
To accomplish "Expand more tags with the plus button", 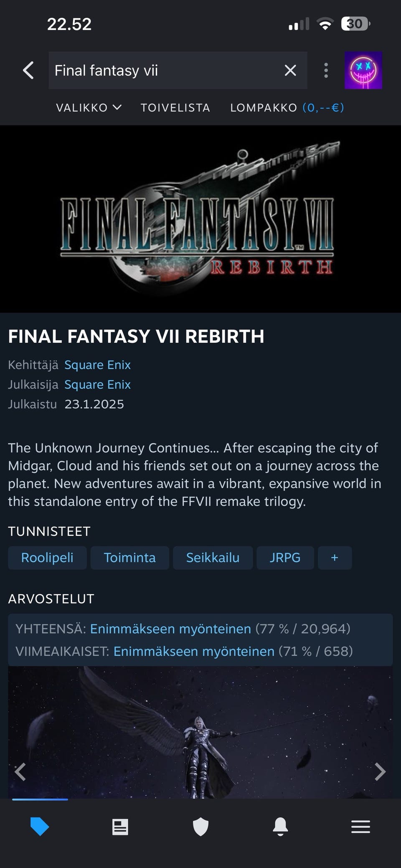I will [x=335, y=557].
